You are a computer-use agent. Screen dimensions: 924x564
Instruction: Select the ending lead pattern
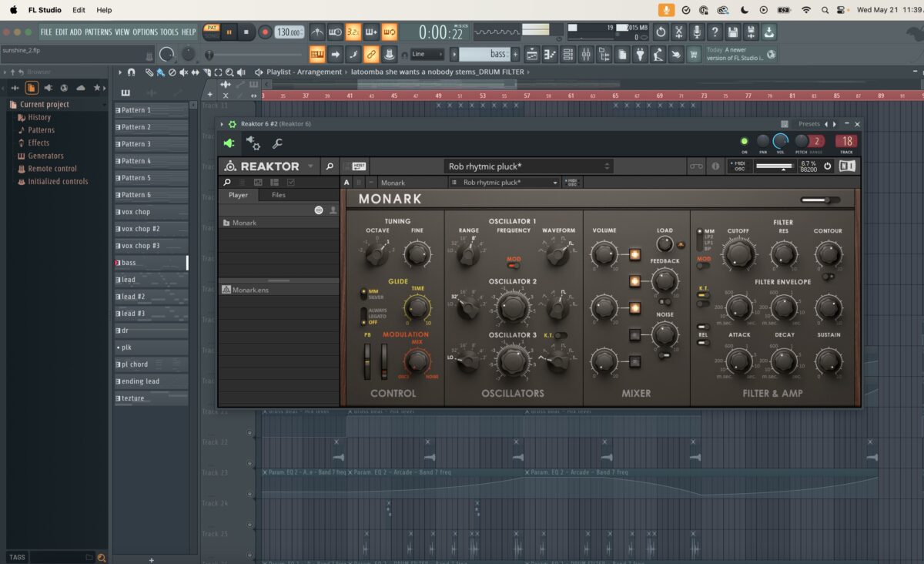pos(151,381)
